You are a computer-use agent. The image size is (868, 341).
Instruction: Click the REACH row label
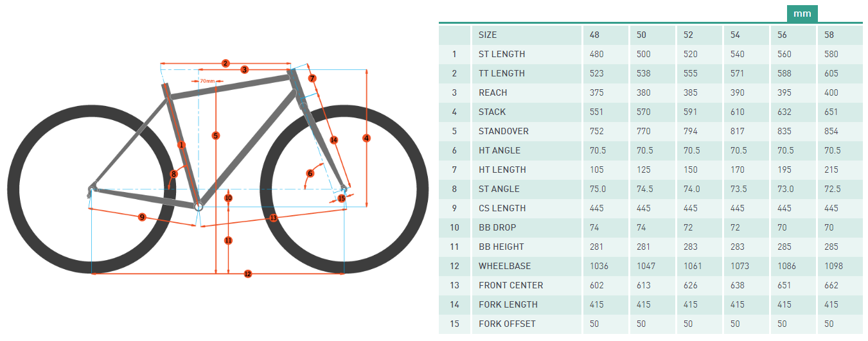pos(493,92)
